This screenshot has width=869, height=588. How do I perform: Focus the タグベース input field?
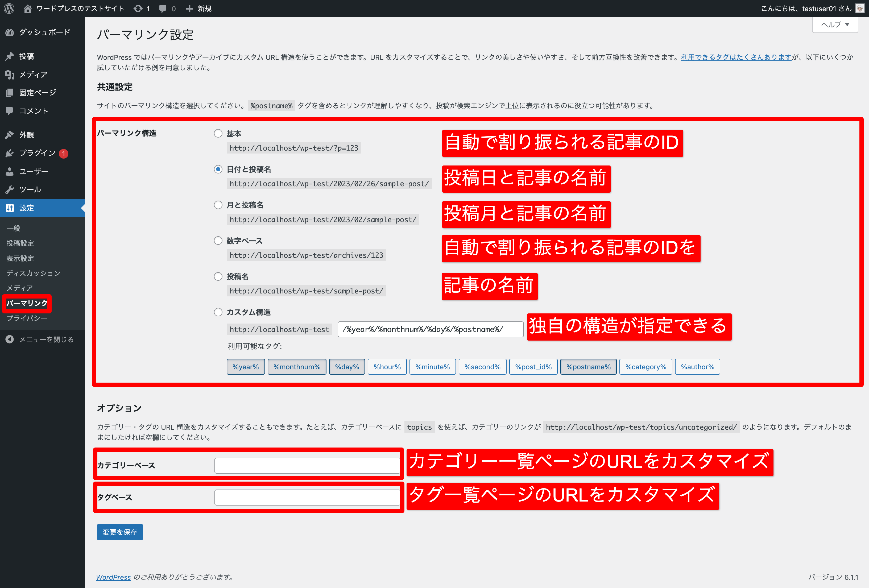pyautogui.click(x=307, y=497)
